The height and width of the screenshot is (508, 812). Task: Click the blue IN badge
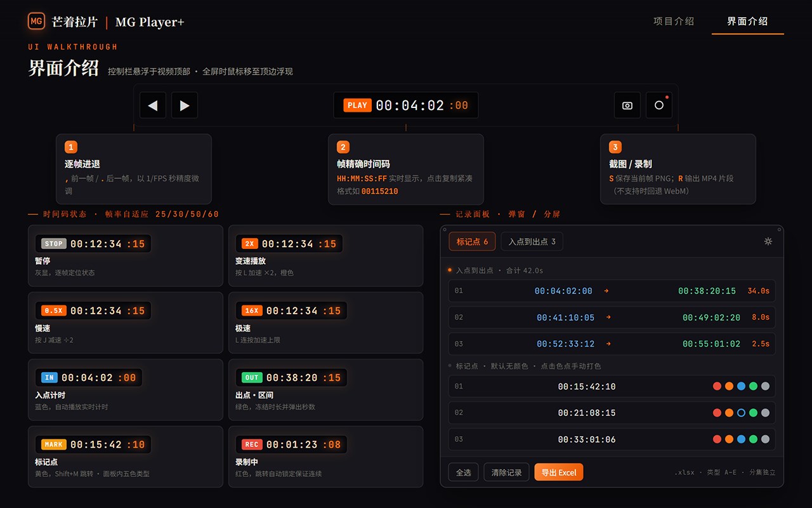pos(49,377)
